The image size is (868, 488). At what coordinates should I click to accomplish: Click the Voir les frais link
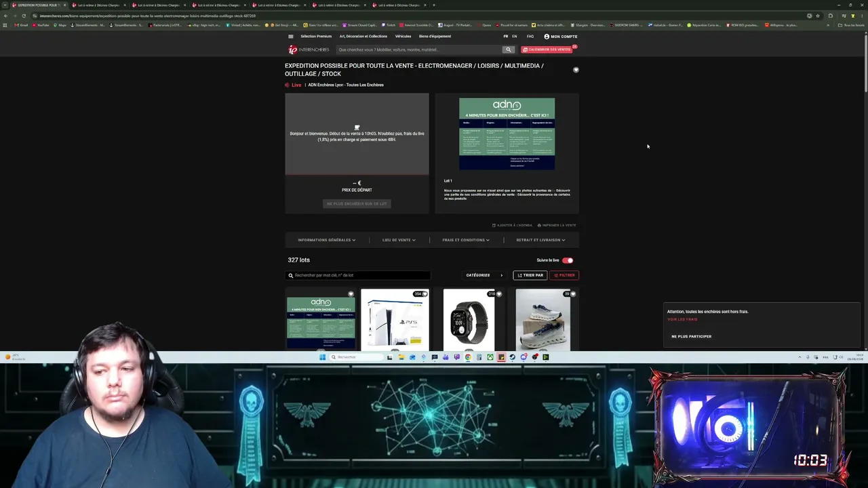[682, 319]
